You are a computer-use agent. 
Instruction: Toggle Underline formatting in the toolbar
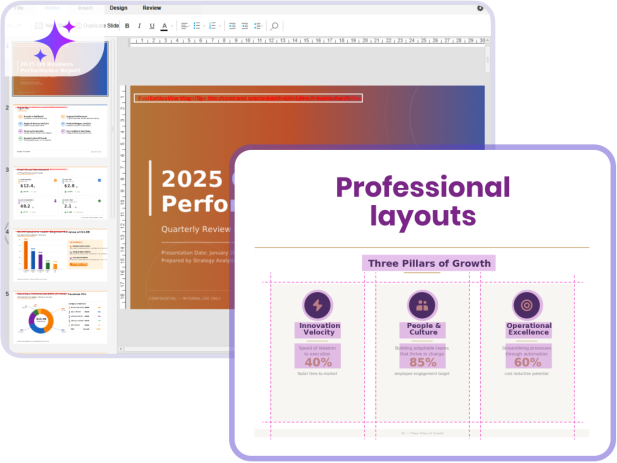[152, 26]
